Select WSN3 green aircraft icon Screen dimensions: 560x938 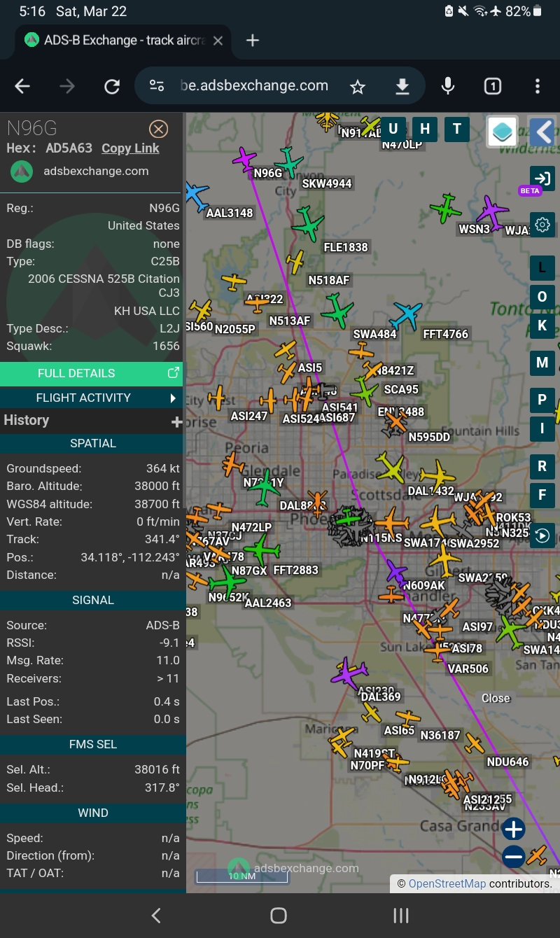[x=446, y=209]
